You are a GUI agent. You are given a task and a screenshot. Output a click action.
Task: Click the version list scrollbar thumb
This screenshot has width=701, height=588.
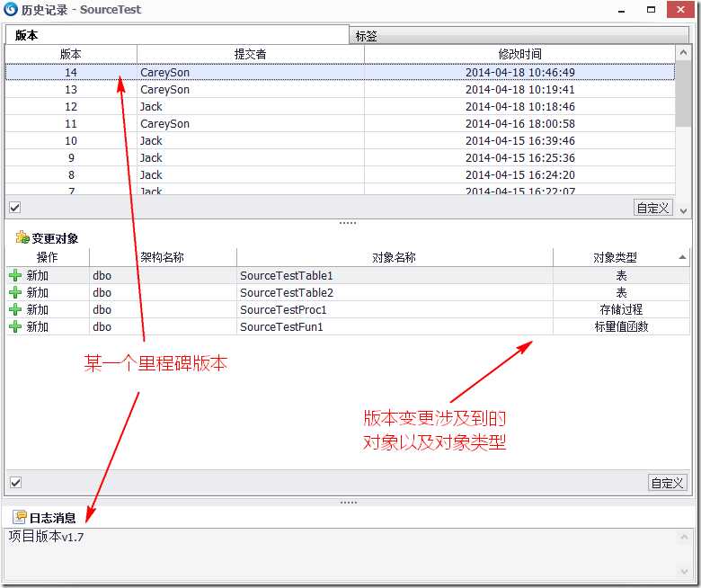coord(683,94)
